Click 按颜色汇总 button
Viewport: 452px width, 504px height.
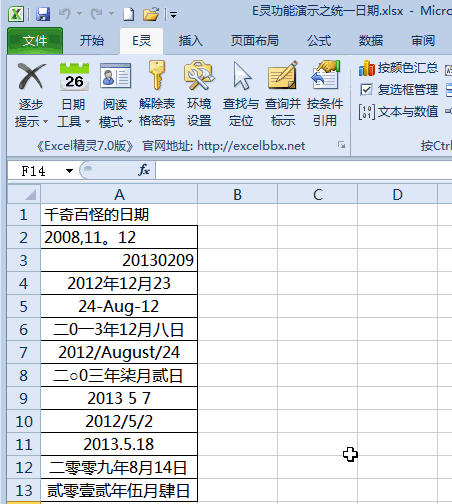click(398, 68)
